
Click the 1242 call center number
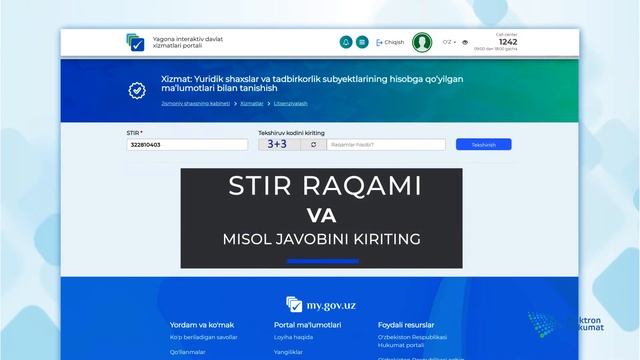click(x=508, y=42)
